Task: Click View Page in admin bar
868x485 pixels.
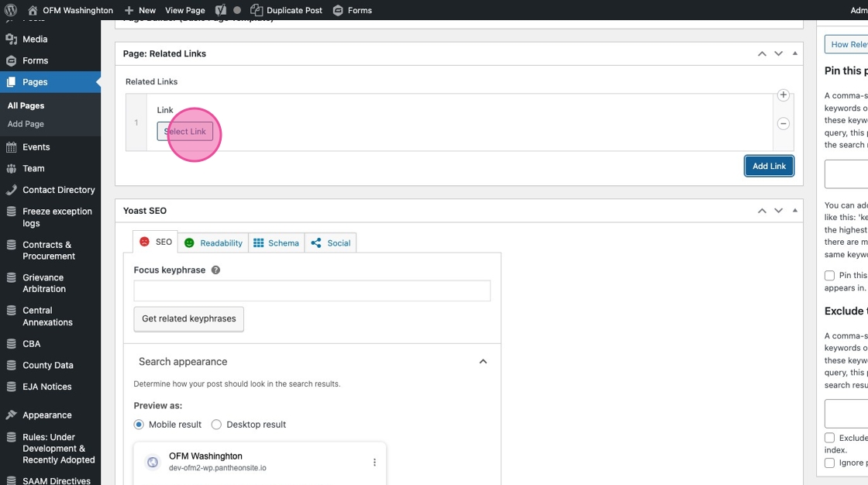Action: (x=185, y=10)
